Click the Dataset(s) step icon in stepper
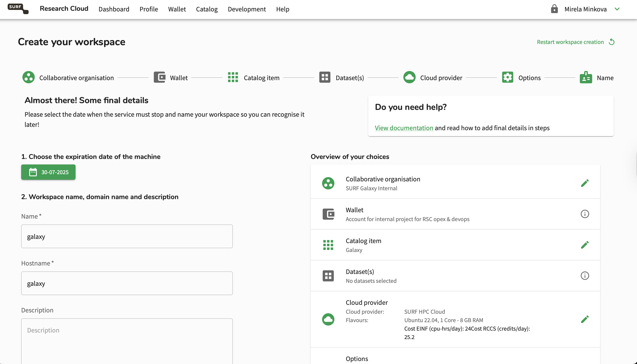Viewport: 637px width, 364px height. (x=325, y=77)
